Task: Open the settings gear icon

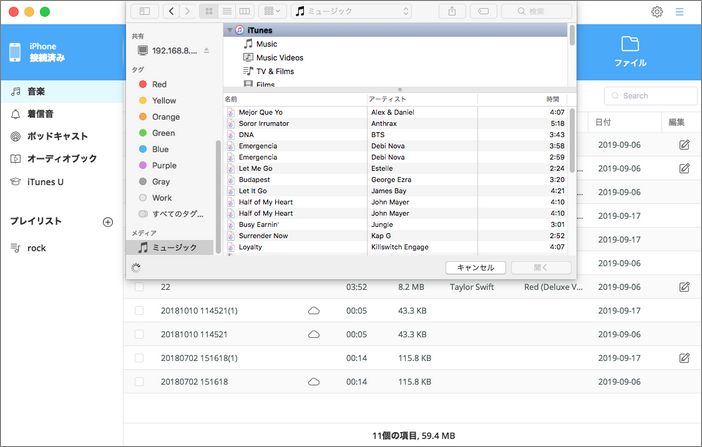Action: click(x=657, y=12)
